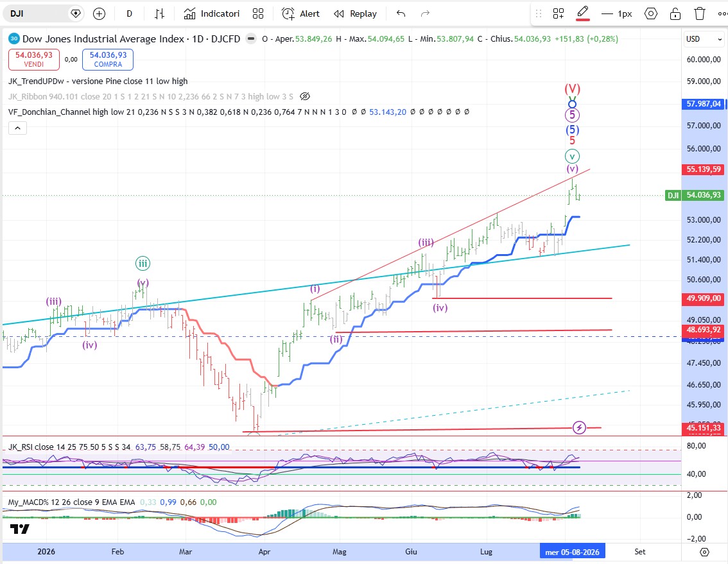
Task: Start bar Replay mode
Action: tap(356, 14)
